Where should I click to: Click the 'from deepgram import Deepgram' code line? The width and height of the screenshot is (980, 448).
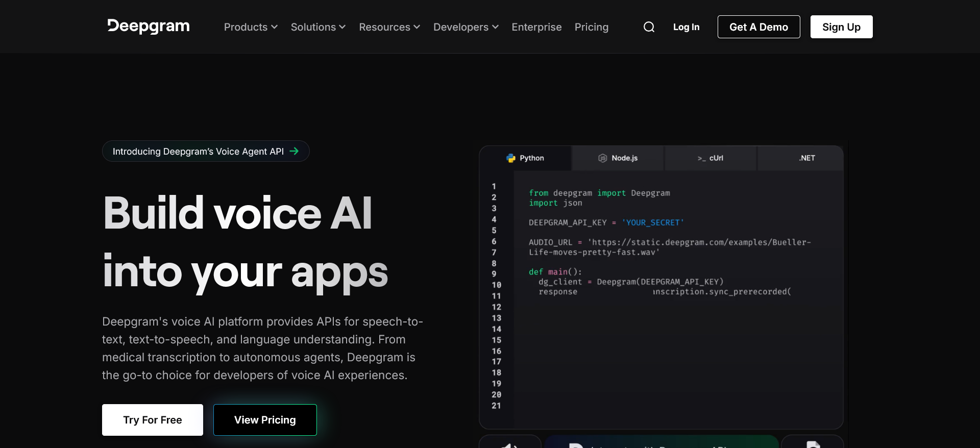point(599,193)
